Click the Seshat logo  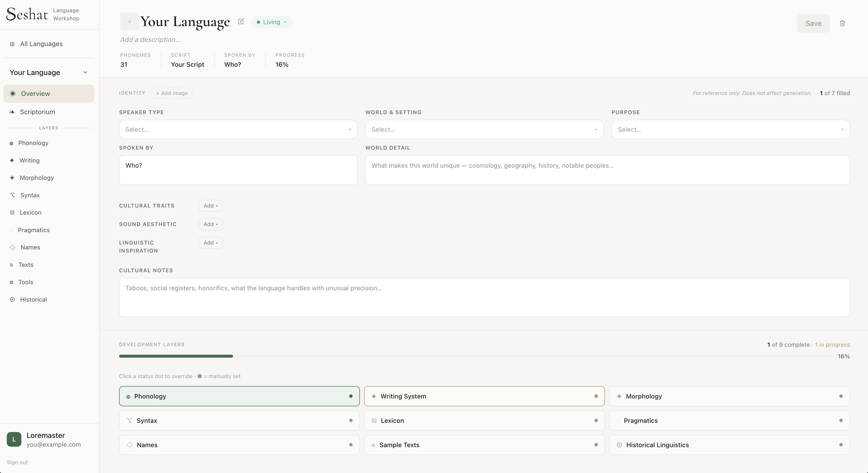click(x=27, y=14)
